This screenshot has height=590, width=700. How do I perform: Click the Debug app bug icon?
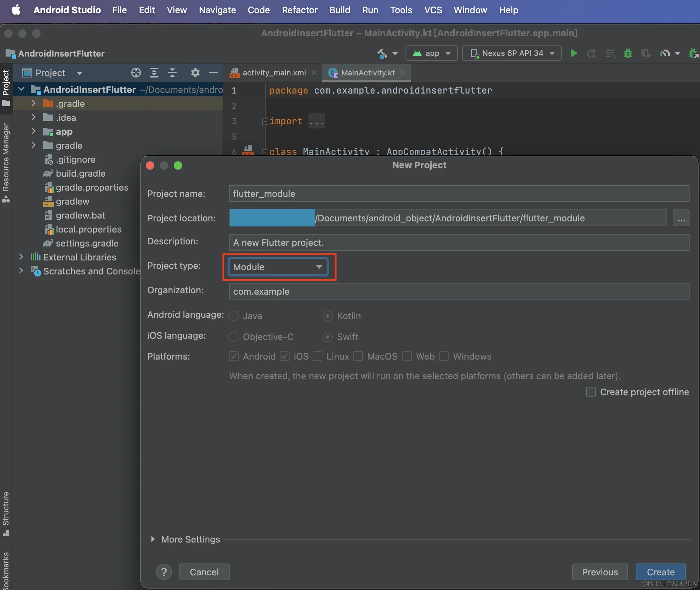(628, 53)
